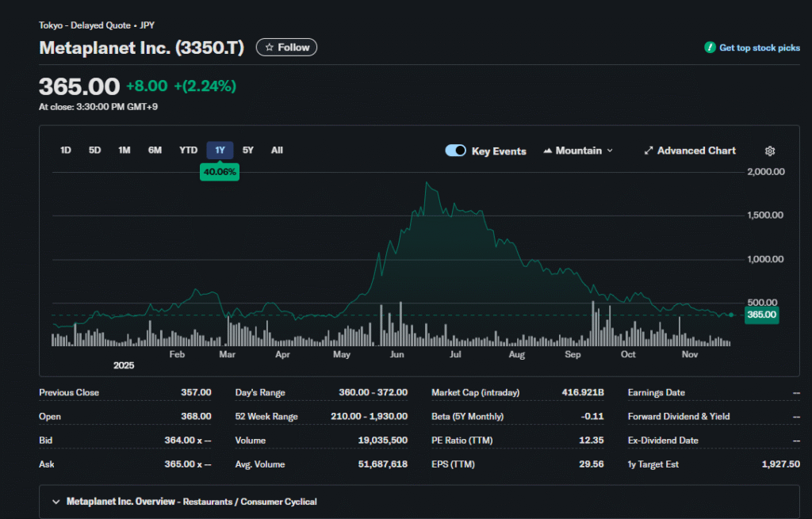Select the 1D time range
The height and width of the screenshot is (519, 812).
(66, 151)
